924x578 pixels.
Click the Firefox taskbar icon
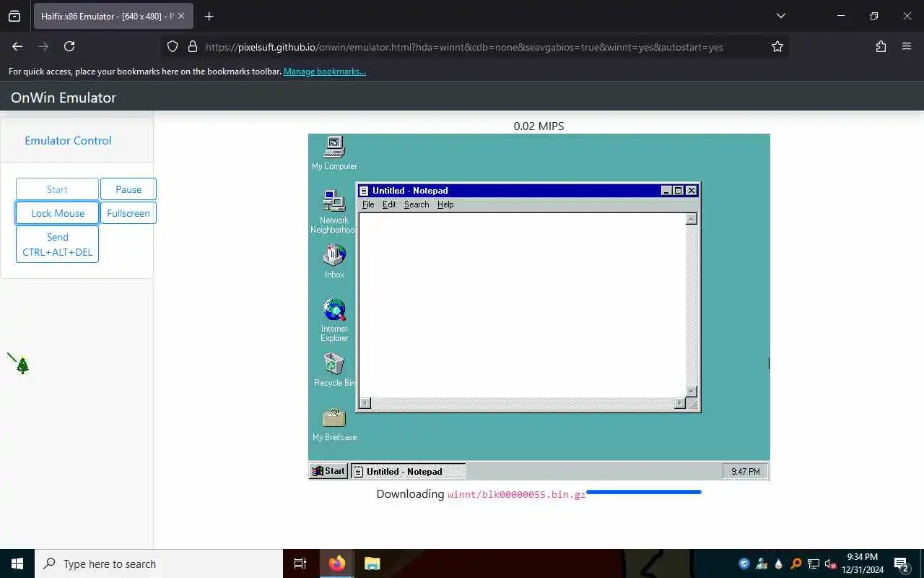[x=336, y=564]
